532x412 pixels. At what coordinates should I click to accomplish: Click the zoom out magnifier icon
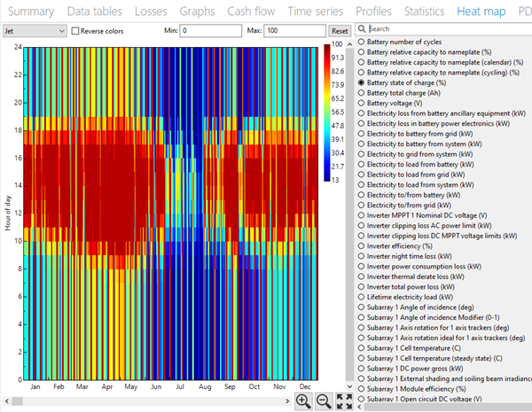pyautogui.click(x=324, y=401)
